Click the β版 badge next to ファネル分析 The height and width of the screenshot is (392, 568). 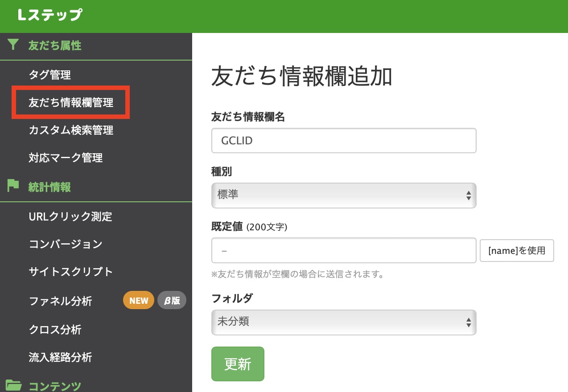pos(172,300)
